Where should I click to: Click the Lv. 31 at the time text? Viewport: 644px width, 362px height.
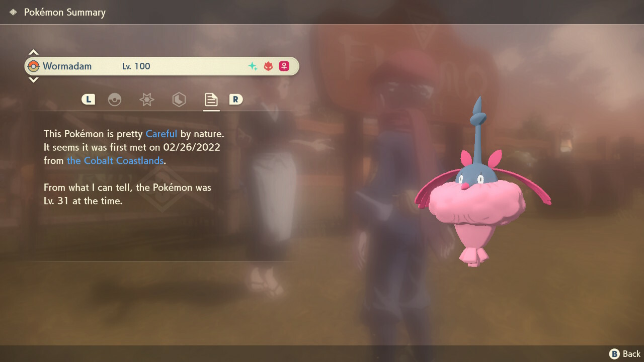[83, 201]
